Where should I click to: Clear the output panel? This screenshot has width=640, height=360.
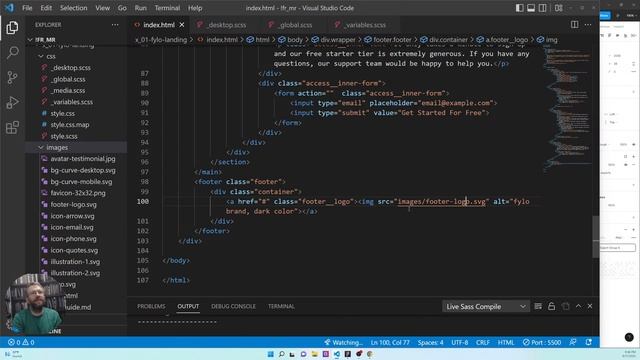coord(538,306)
